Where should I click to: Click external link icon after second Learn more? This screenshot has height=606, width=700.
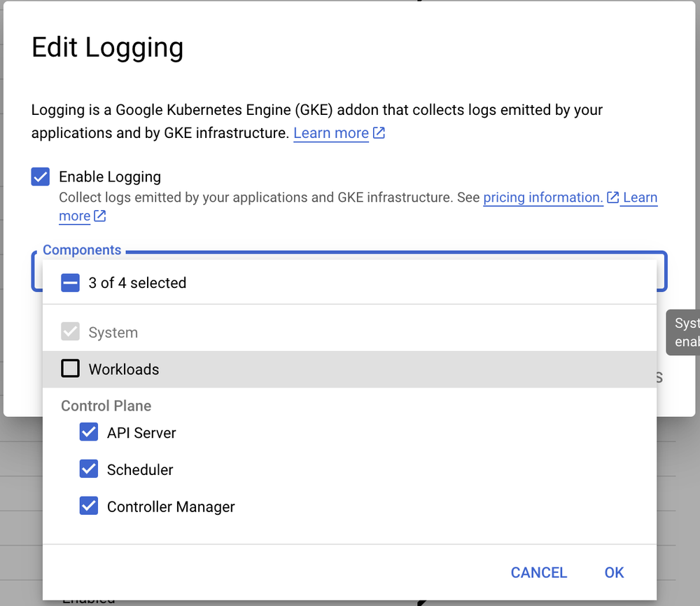[x=99, y=216]
